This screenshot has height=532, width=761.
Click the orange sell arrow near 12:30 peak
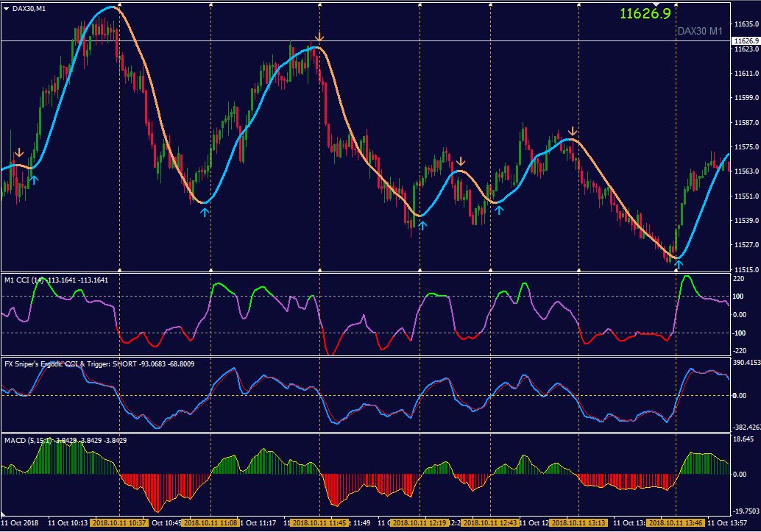pos(461,161)
